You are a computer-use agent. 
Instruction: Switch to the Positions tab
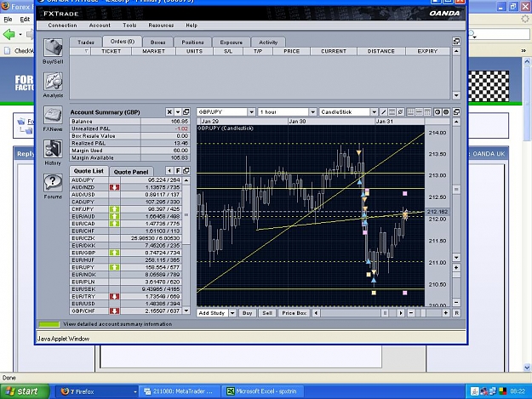point(192,43)
